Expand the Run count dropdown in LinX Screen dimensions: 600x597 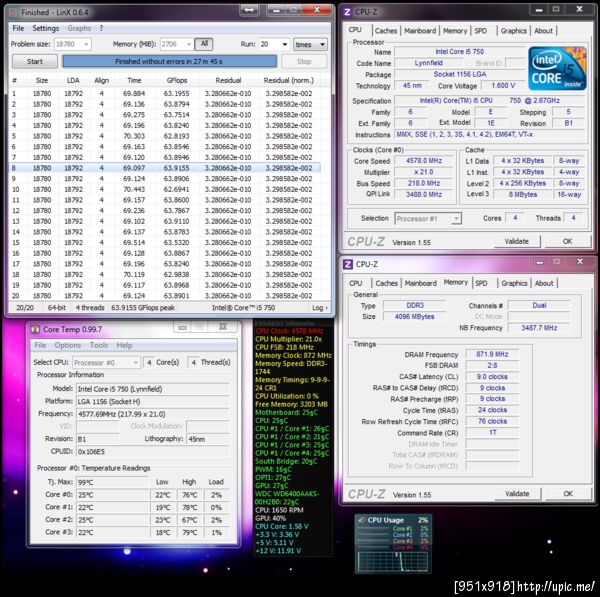pyautogui.click(x=285, y=44)
